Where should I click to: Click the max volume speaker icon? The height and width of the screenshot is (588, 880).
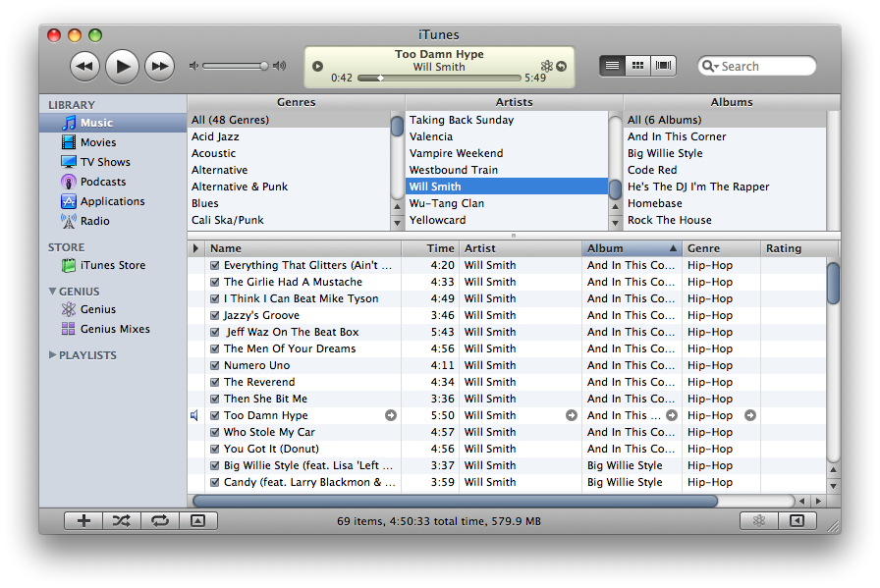[x=280, y=66]
